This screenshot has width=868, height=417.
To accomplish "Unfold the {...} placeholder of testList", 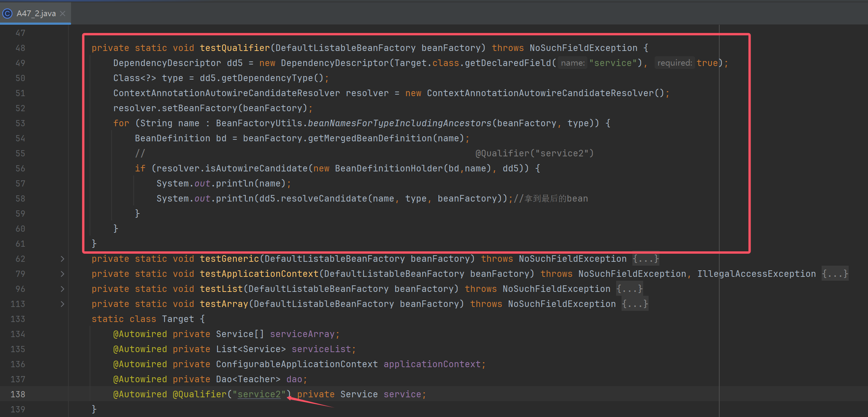I will point(629,289).
